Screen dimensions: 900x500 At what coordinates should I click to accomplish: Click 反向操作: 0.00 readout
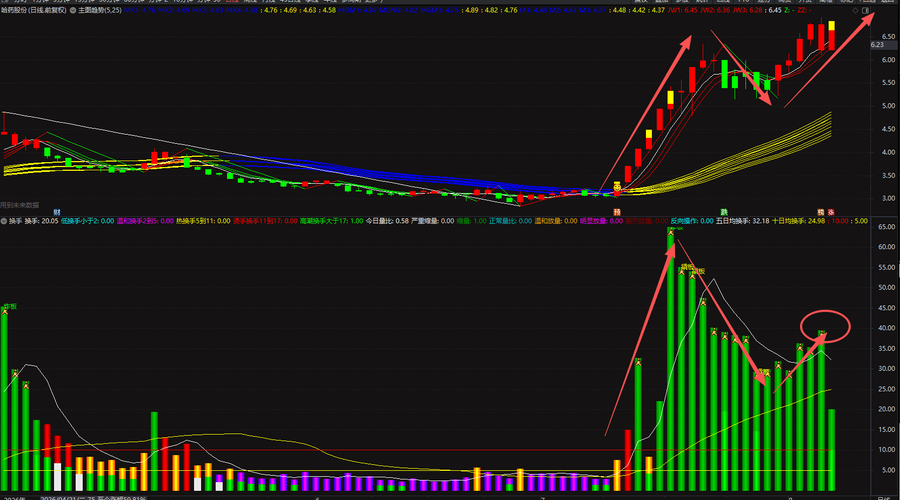coord(692,221)
